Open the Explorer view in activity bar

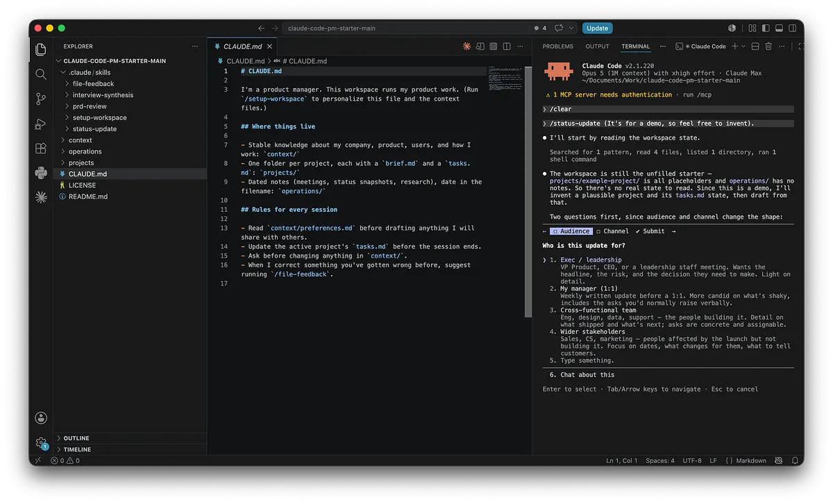tap(41, 49)
